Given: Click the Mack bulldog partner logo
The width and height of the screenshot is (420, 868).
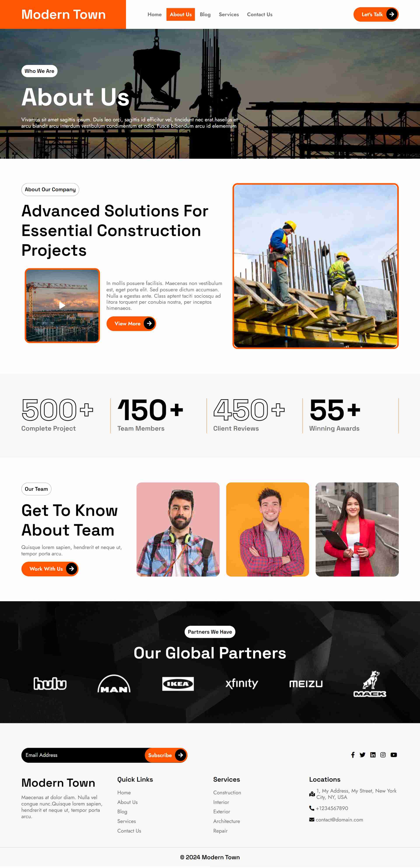Looking at the screenshot, I should 370,684.
